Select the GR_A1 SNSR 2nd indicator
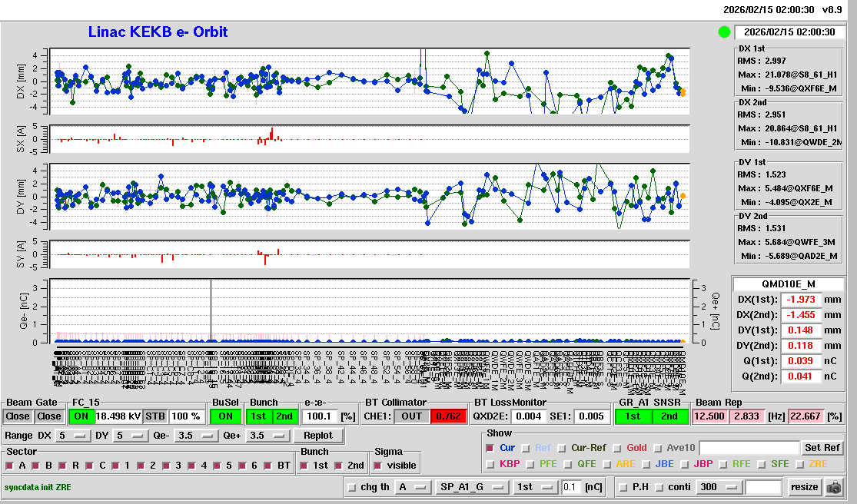The width and height of the screenshot is (857, 504). 669,416
